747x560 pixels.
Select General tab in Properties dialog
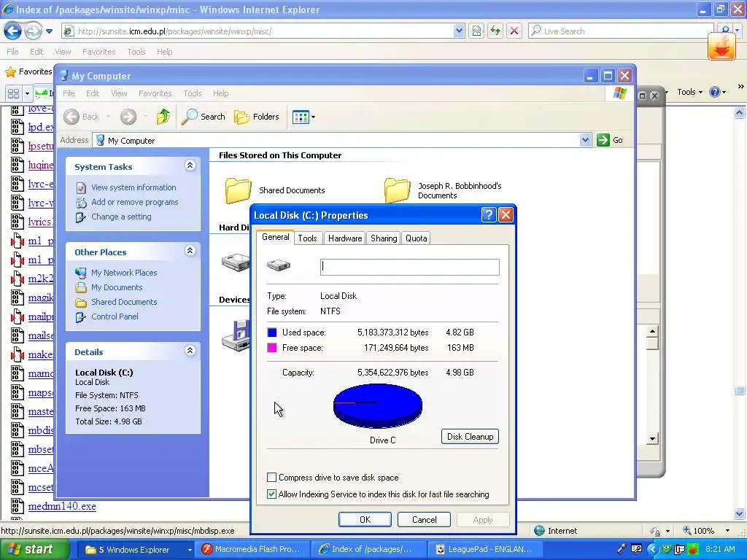pyautogui.click(x=275, y=237)
